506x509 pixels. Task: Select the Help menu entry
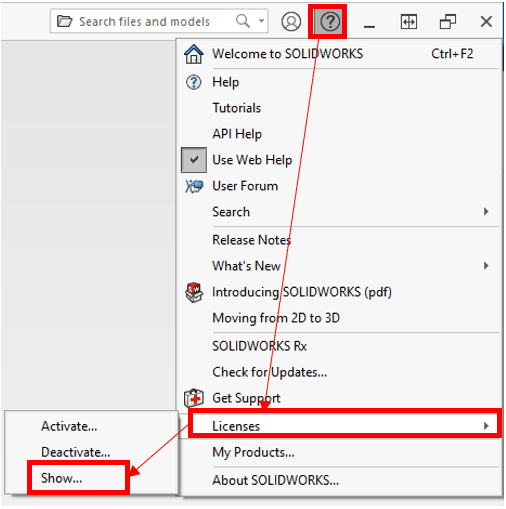[x=340, y=82]
